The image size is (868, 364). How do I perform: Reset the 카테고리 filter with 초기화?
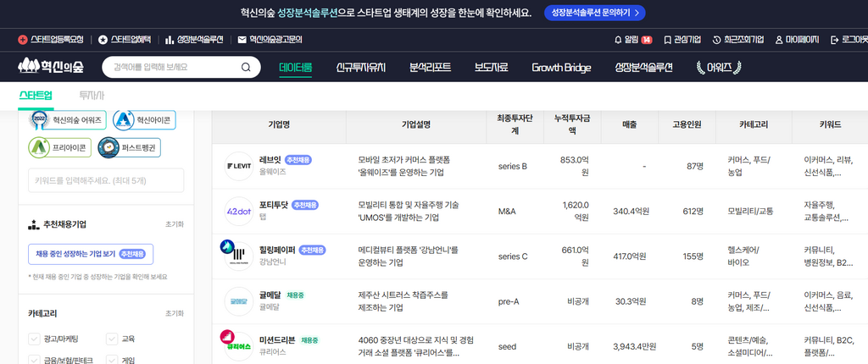click(175, 313)
